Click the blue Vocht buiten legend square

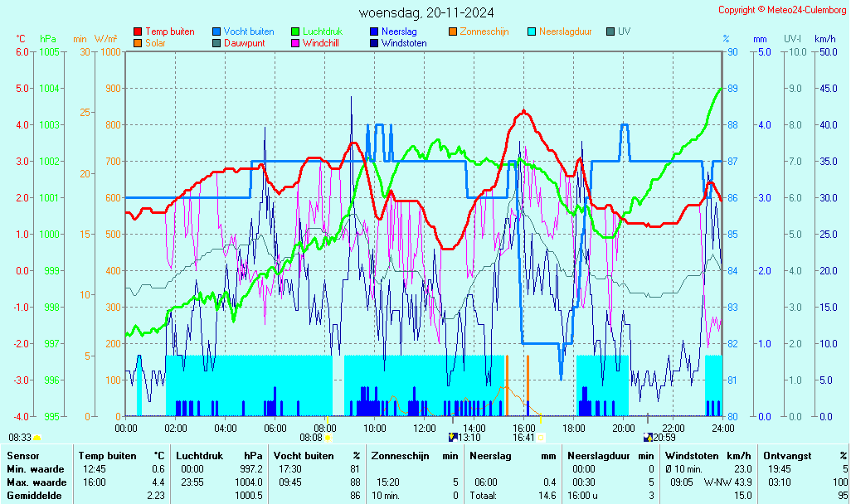pyautogui.click(x=216, y=31)
